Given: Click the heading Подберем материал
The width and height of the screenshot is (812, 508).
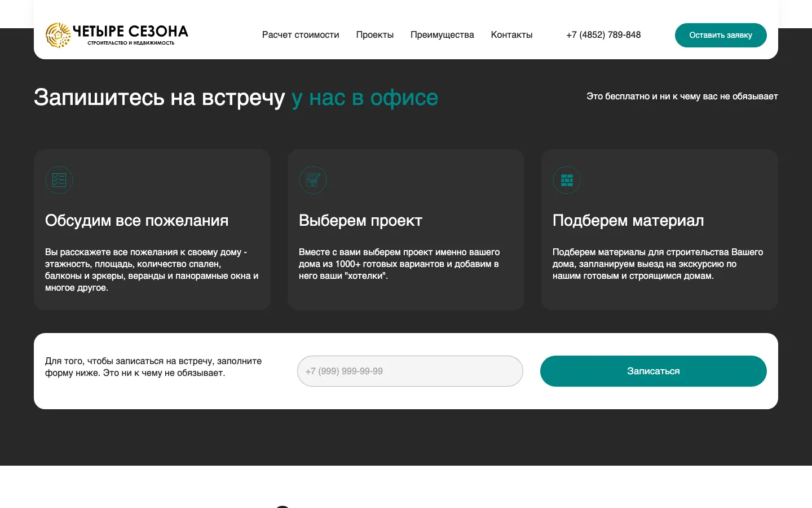Looking at the screenshot, I should (x=628, y=220).
